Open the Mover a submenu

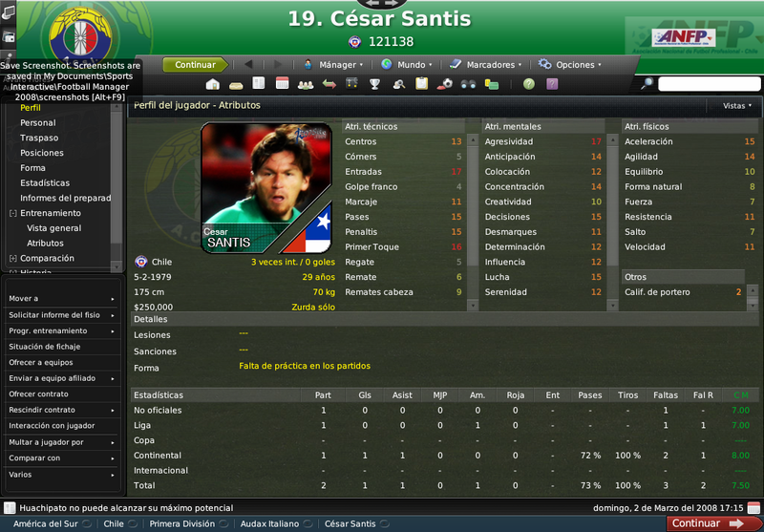tap(61, 299)
